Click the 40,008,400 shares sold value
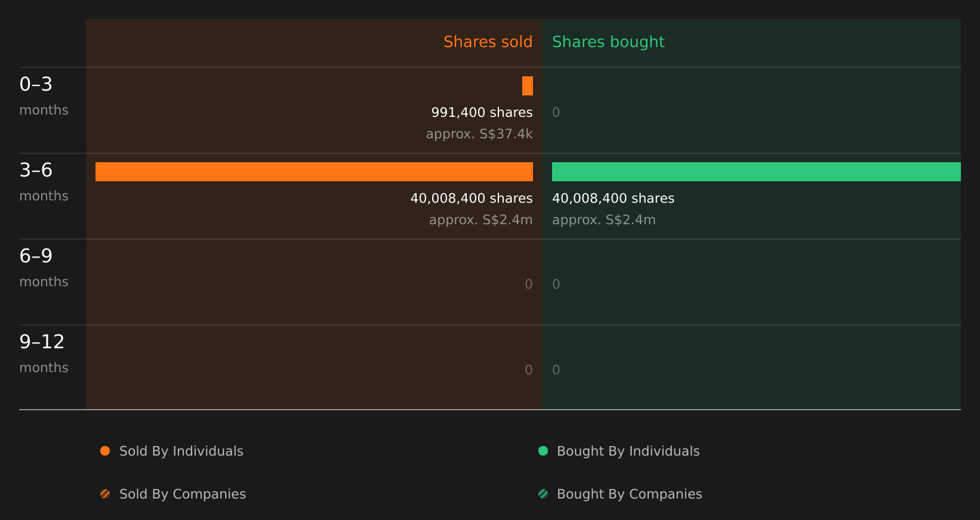The image size is (980, 520). tap(471, 198)
